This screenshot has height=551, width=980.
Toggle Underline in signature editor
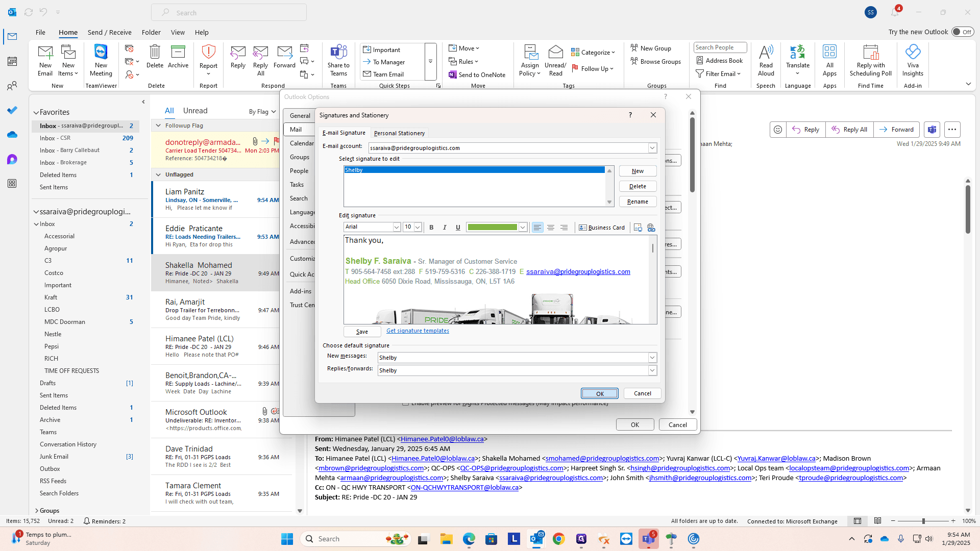point(458,228)
